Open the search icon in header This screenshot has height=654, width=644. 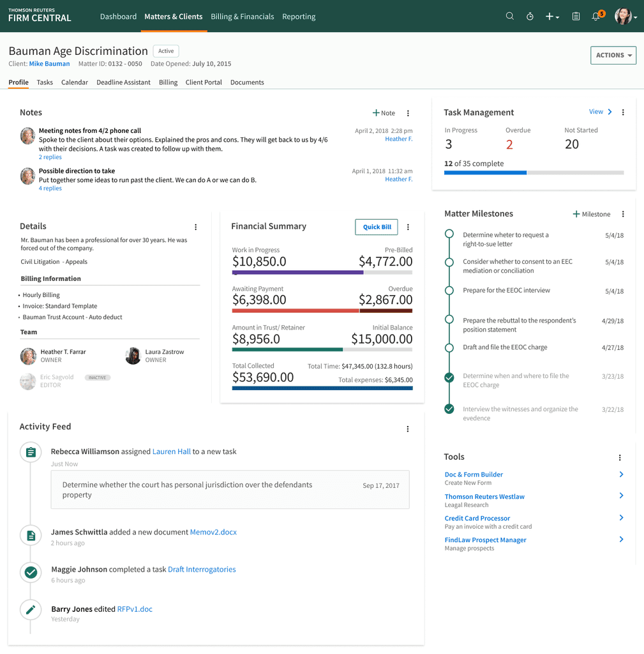coord(509,16)
